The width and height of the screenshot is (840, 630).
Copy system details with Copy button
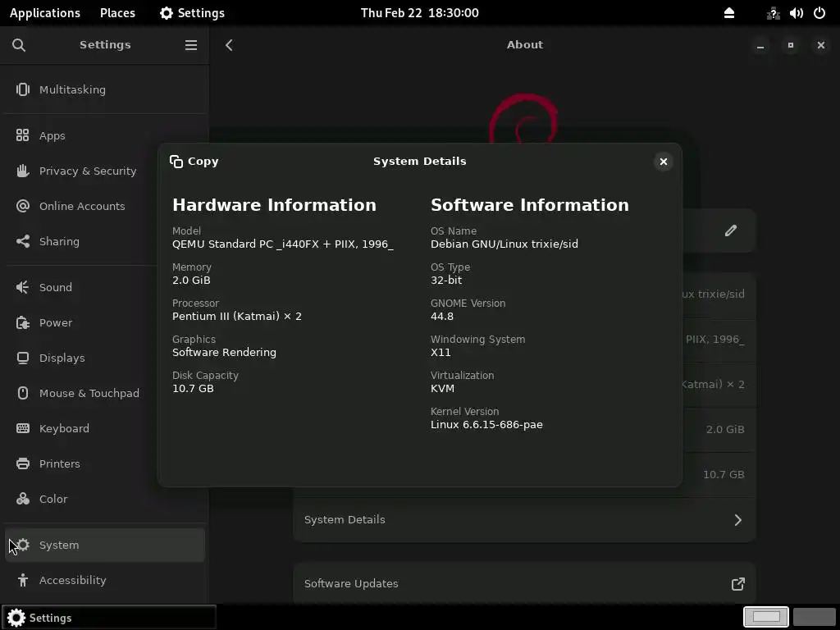194,162
